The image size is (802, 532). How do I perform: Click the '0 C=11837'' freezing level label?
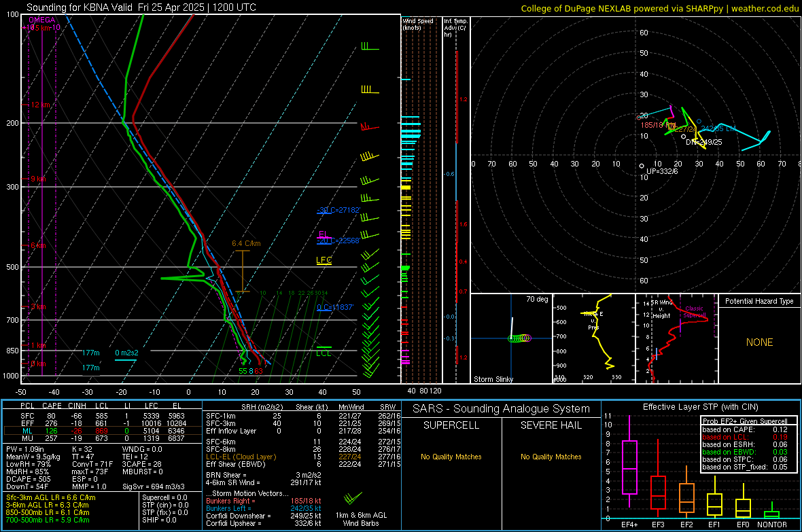click(x=335, y=307)
